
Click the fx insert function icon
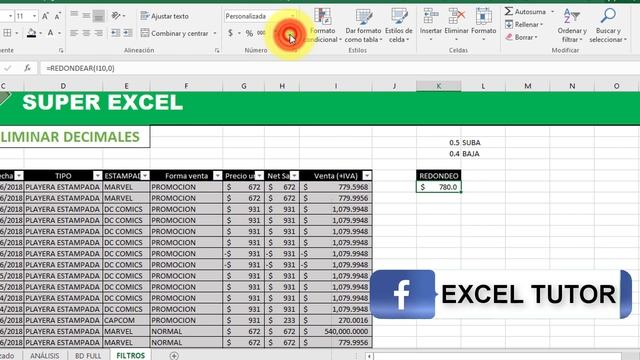click(x=27, y=68)
